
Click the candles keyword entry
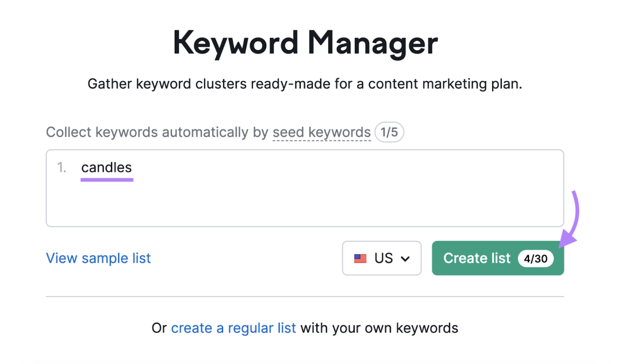point(106,167)
